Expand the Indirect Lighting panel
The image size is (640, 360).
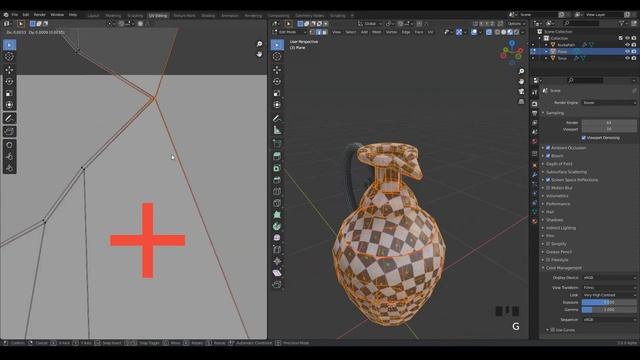click(x=561, y=228)
